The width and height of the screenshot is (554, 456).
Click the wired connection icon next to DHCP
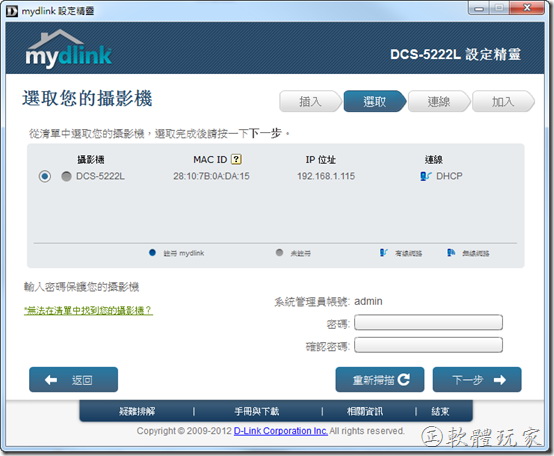tap(426, 176)
